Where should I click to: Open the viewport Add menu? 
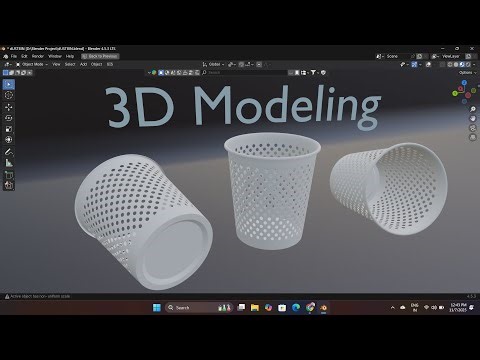[x=83, y=64]
